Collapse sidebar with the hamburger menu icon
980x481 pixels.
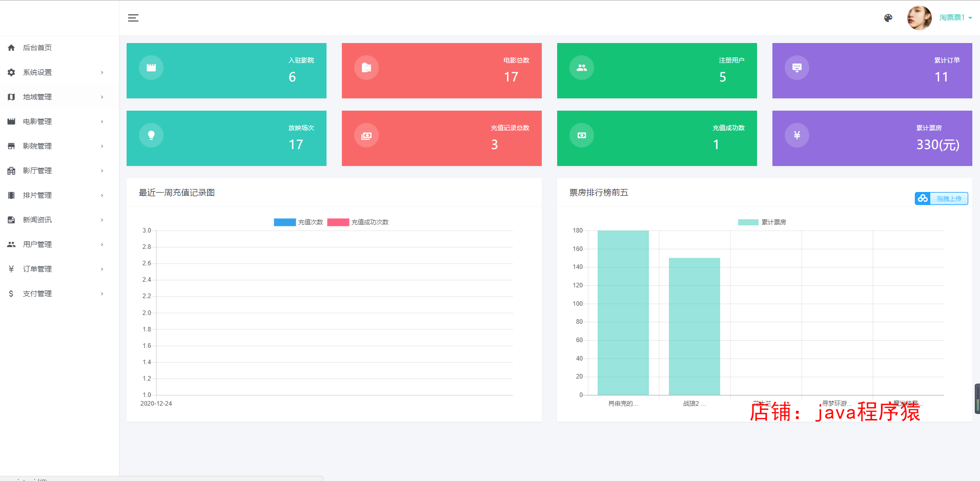coord(133,18)
